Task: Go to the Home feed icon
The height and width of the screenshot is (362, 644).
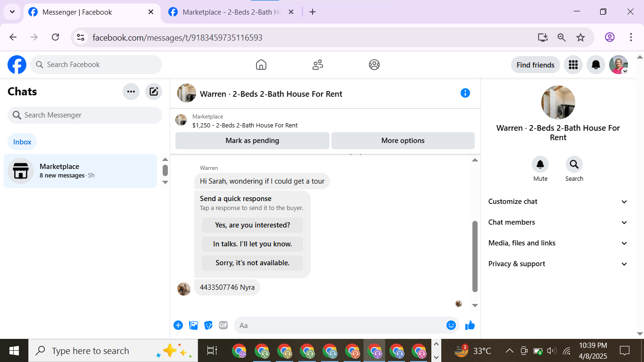Action: tap(261, 65)
